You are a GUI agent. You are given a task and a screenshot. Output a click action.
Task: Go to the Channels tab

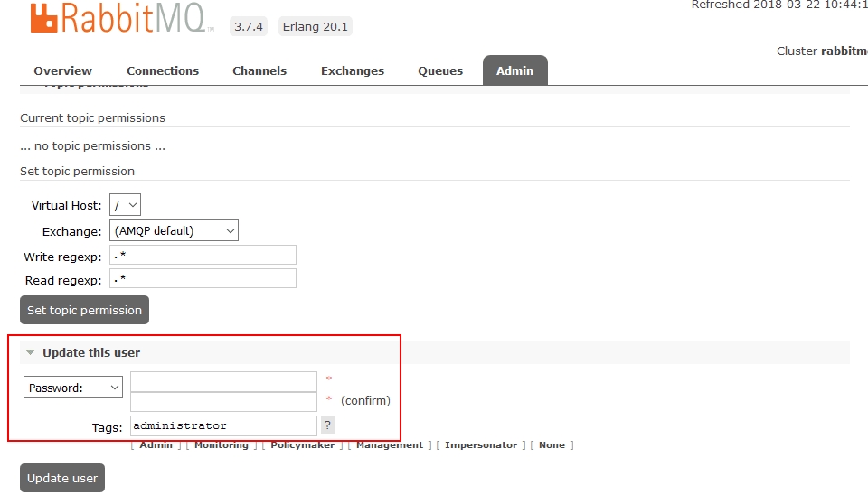point(259,70)
